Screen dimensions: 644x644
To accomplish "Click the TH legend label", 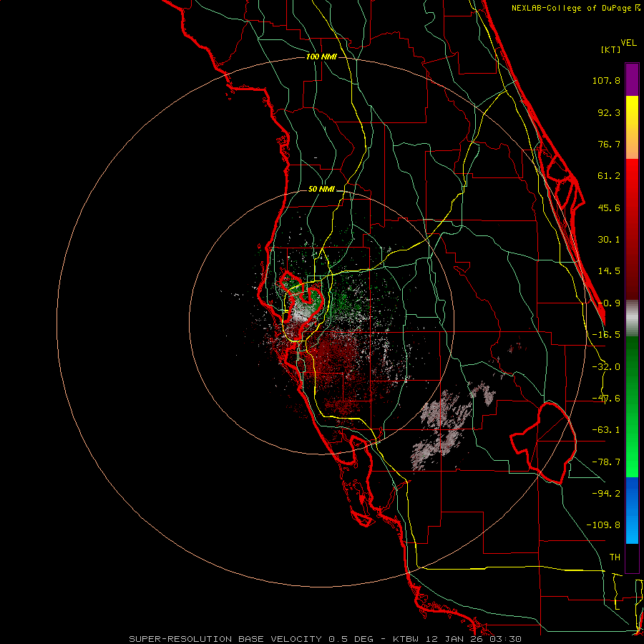I will pyautogui.click(x=615, y=557).
